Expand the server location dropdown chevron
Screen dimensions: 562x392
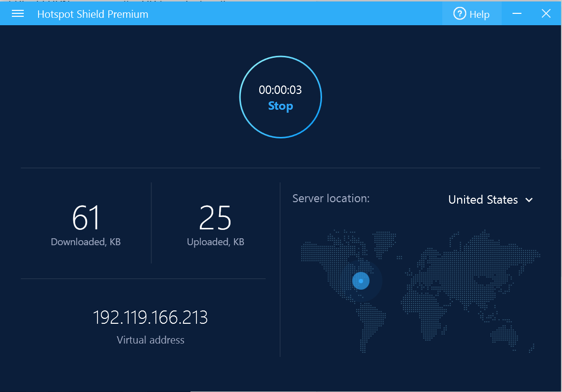529,200
